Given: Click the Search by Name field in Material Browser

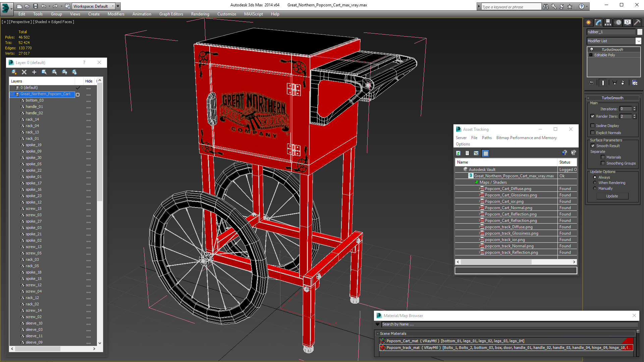Looking at the screenshot, I should coord(509,324).
